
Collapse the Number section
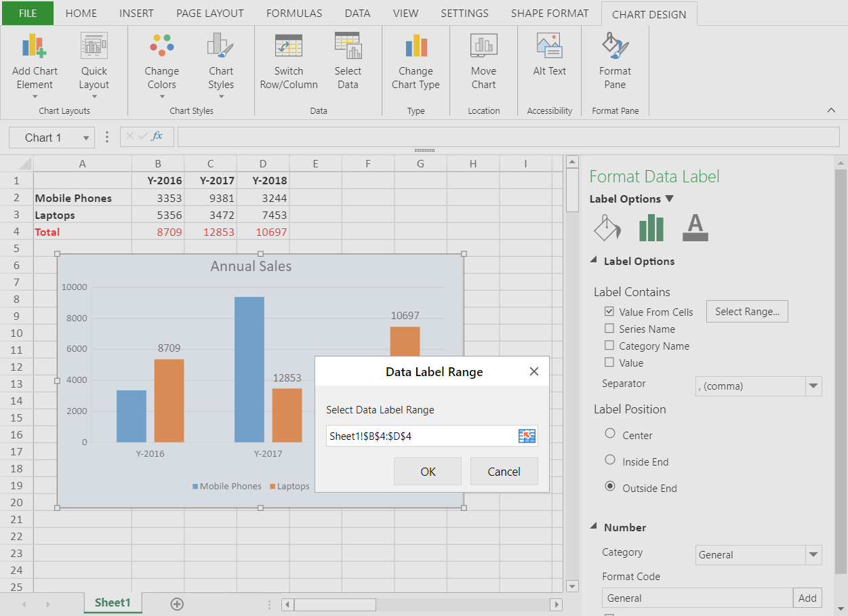pos(594,527)
